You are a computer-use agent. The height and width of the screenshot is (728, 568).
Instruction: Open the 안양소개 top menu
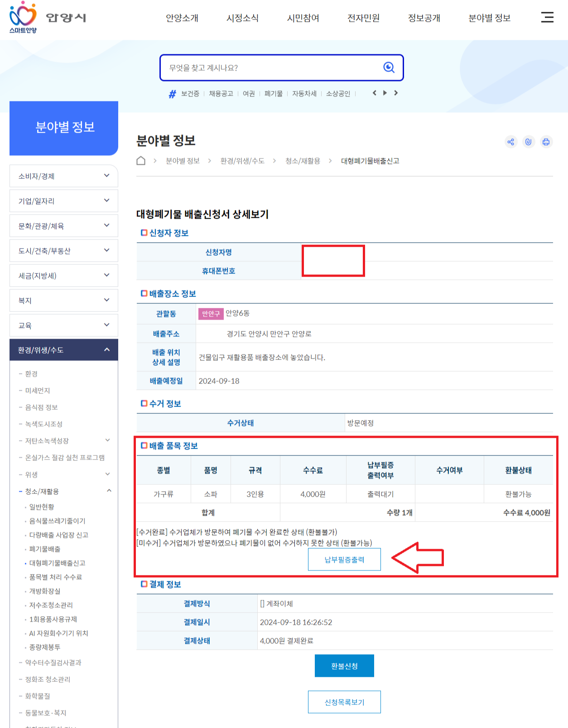[182, 18]
